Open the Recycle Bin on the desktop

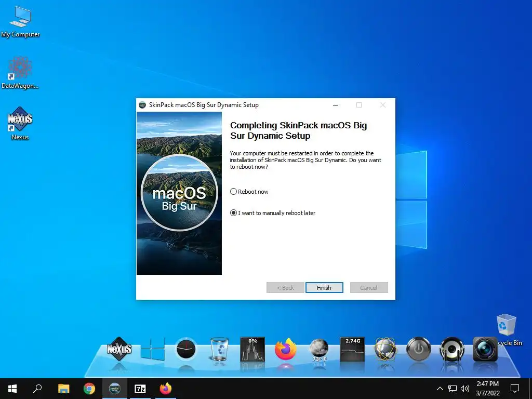(x=506, y=330)
